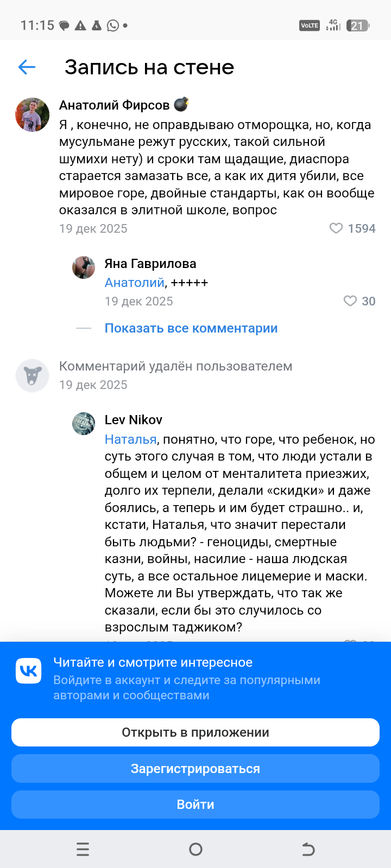391x868 pixels.
Task: Open Яна Гаврилова's profile avatar
Action: coord(84,267)
